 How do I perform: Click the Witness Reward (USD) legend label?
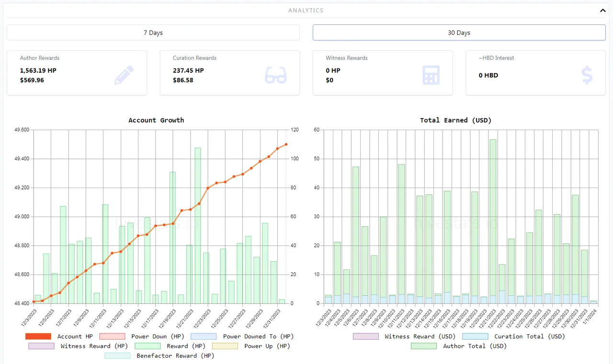pos(420,336)
